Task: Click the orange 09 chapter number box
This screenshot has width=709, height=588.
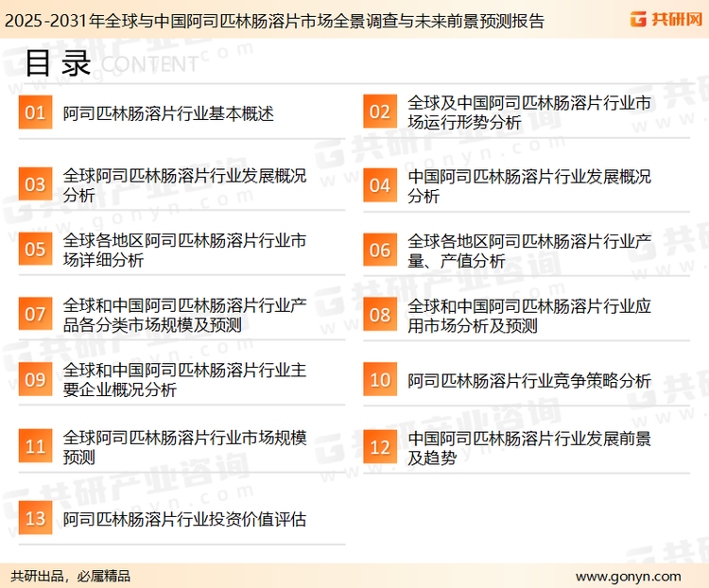Action: point(35,379)
